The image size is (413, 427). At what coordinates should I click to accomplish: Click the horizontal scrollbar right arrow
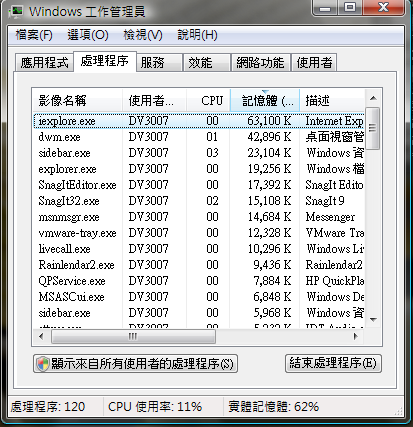pos(356,337)
